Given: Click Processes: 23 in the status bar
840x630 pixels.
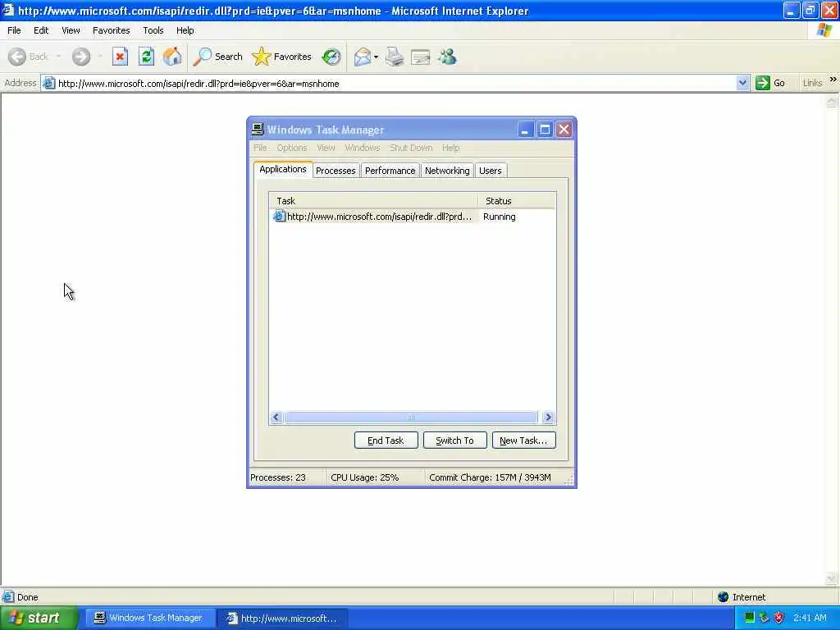Looking at the screenshot, I should (x=277, y=477).
